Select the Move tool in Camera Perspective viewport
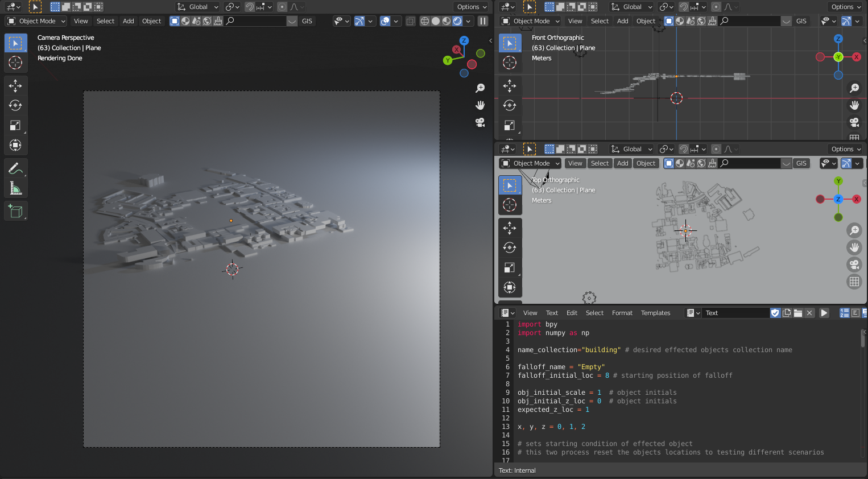The height and width of the screenshot is (479, 868). tap(15, 86)
